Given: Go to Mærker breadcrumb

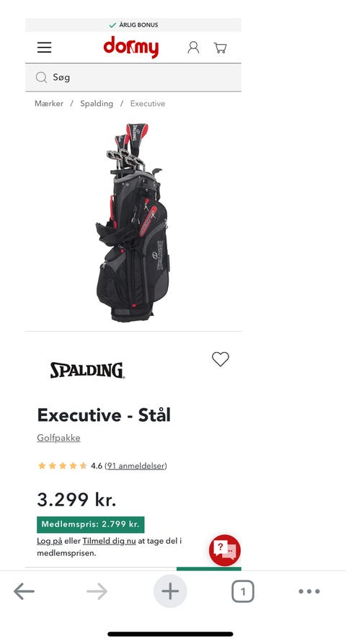Looking at the screenshot, I should point(49,104).
